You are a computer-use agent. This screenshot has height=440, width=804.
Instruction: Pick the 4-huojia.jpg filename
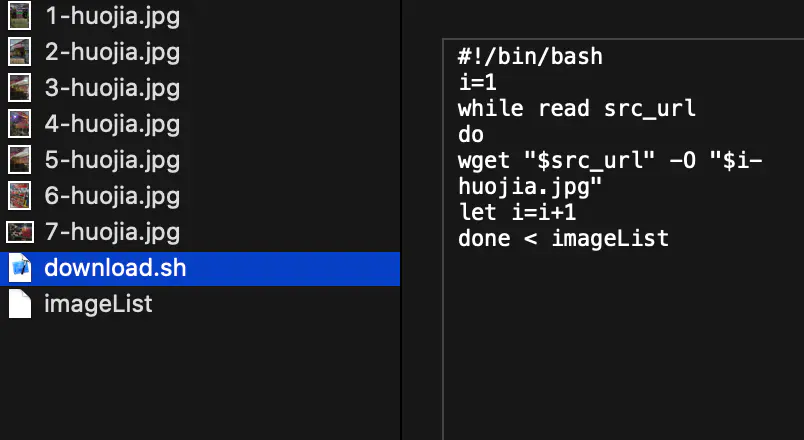(x=112, y=123)
